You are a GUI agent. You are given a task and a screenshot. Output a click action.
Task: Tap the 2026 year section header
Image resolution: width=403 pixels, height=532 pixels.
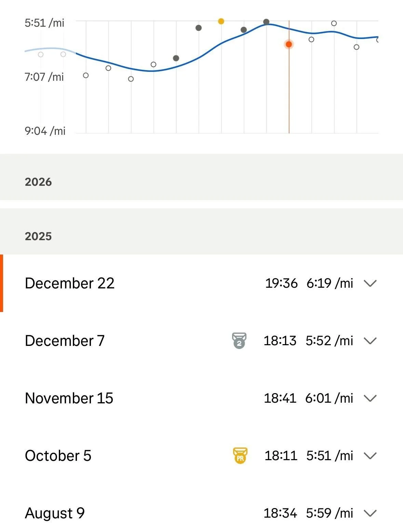pyautogui.click(x=38, y=182)
